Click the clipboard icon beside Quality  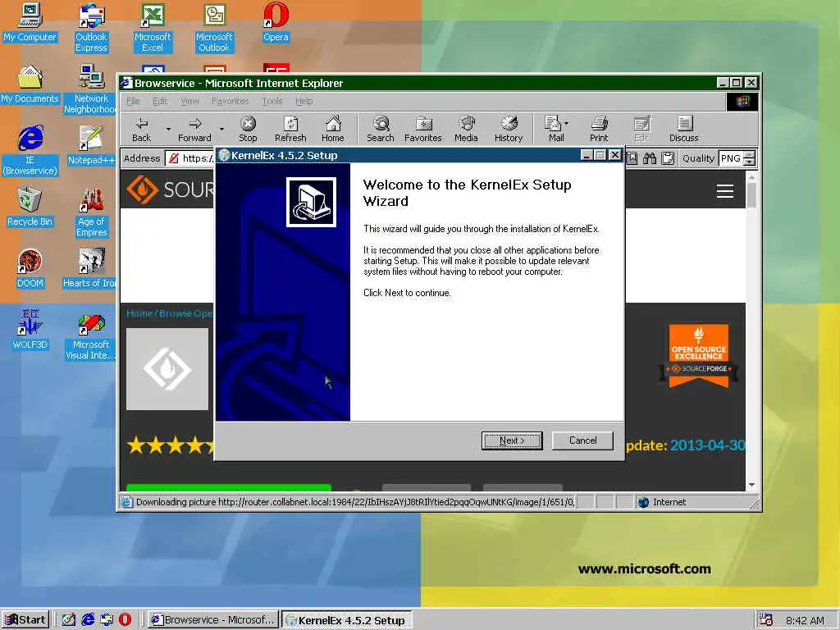pyautogui.click(x=668, y=158)
